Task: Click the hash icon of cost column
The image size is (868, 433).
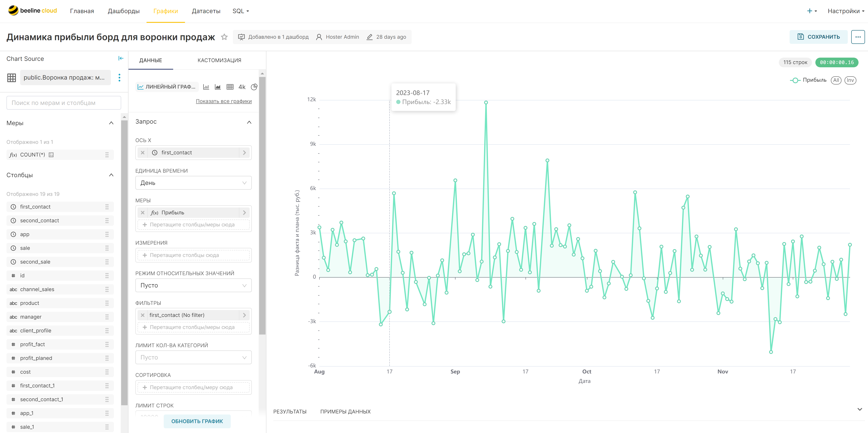Action: [13, 372]
